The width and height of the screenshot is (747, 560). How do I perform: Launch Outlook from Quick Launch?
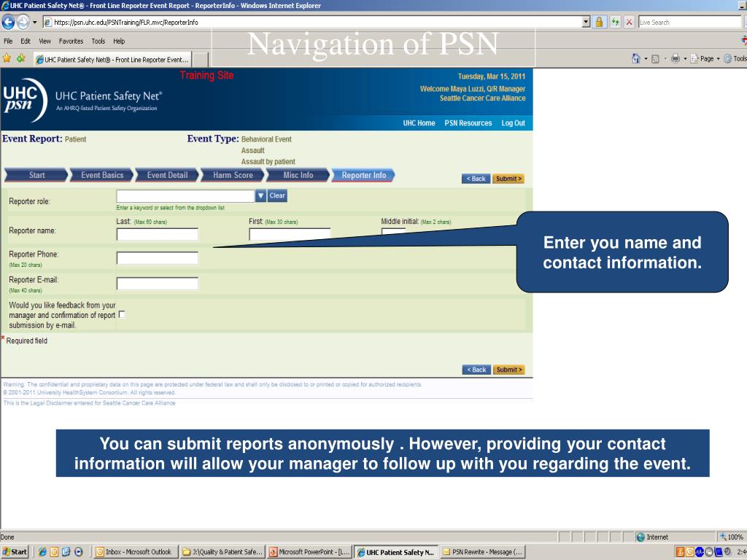(54, 552)
